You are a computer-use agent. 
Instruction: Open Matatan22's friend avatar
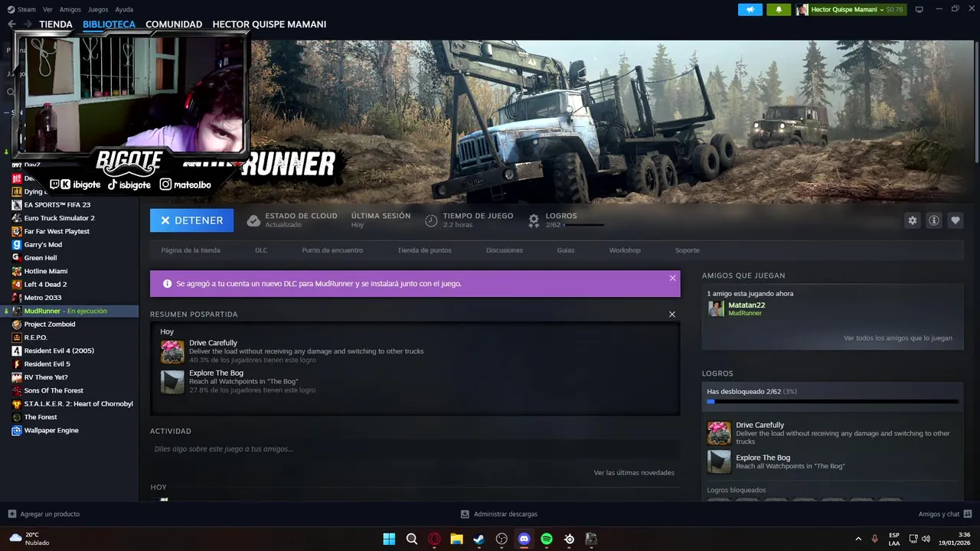point(716,308)
